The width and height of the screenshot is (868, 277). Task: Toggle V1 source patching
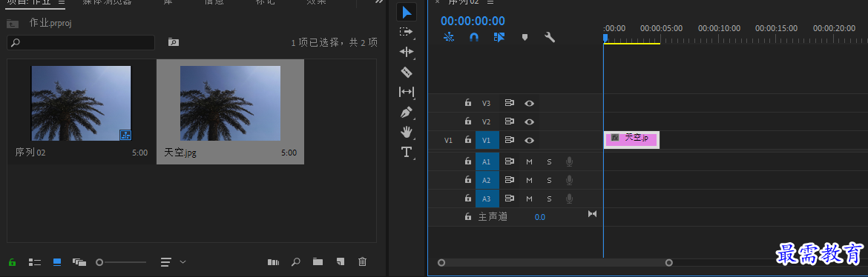(448, 141)
